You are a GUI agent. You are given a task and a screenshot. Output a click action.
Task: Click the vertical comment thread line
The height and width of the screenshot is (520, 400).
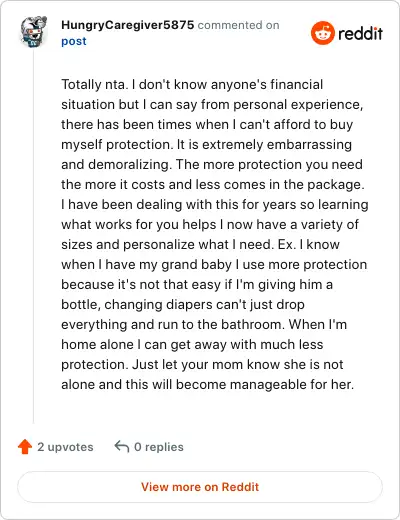coord(33,235)
